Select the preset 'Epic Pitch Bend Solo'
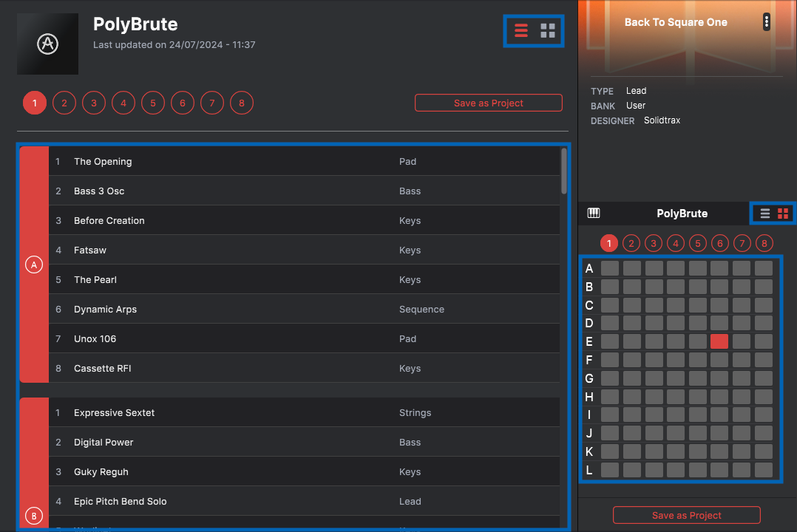 point(304,500)
